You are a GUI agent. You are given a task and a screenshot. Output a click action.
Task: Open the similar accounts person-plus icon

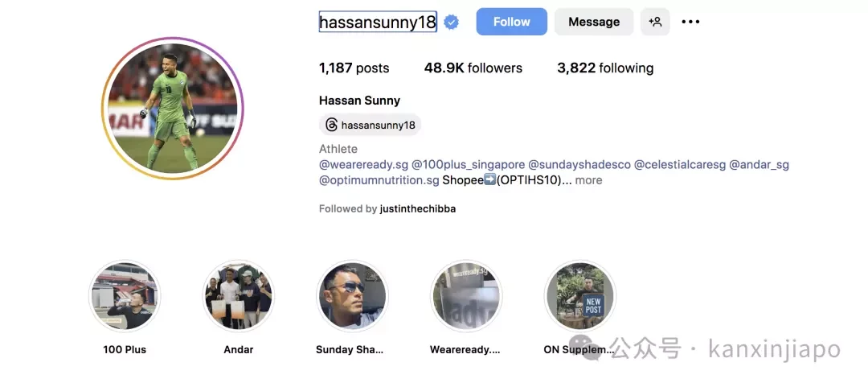[655, 23]
